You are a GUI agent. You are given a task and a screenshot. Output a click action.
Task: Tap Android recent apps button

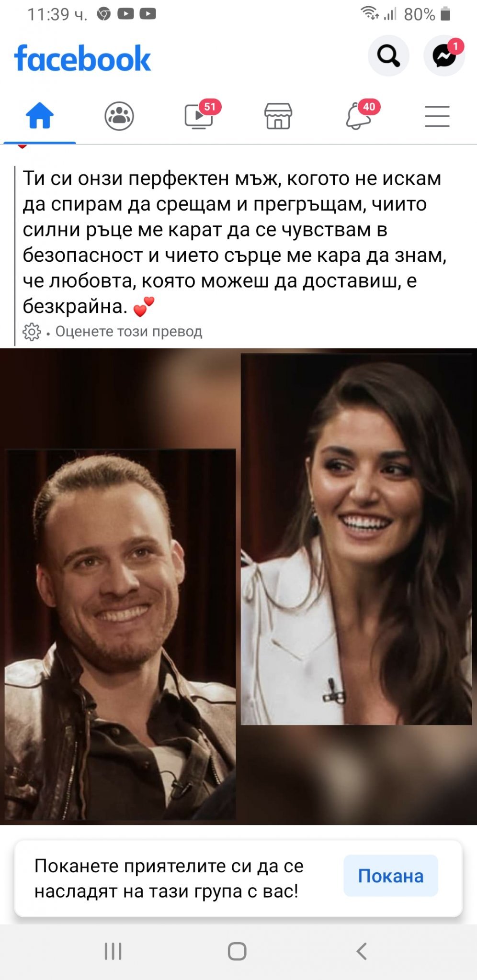113,951
